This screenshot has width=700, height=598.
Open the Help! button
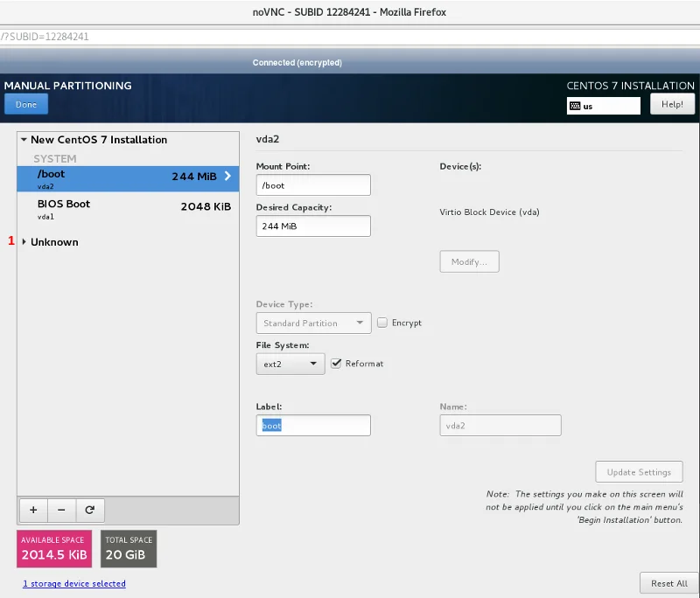pos(672,104)
